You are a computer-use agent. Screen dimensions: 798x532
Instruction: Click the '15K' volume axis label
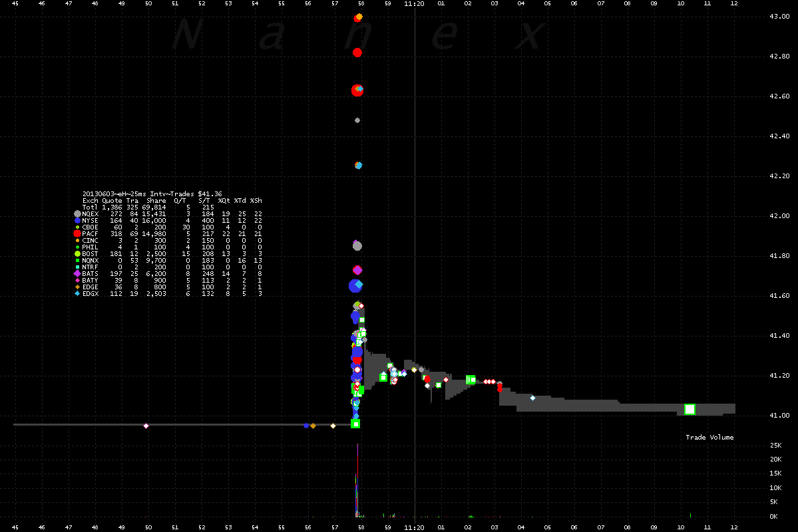(775, 473)
